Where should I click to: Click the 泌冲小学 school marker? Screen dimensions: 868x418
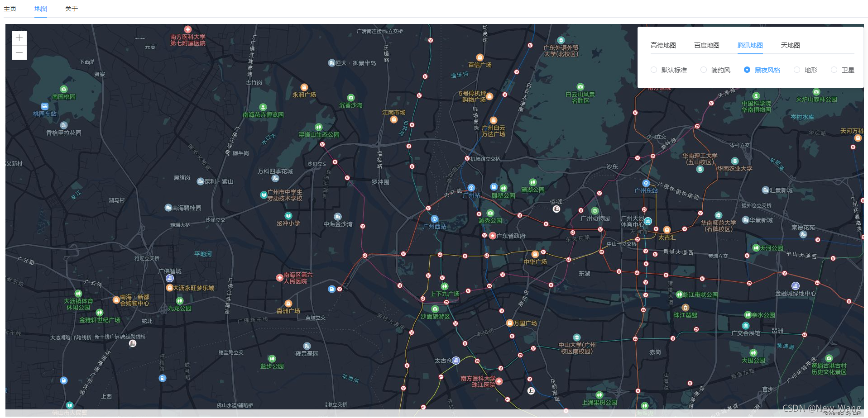click(x=288, y=216)
